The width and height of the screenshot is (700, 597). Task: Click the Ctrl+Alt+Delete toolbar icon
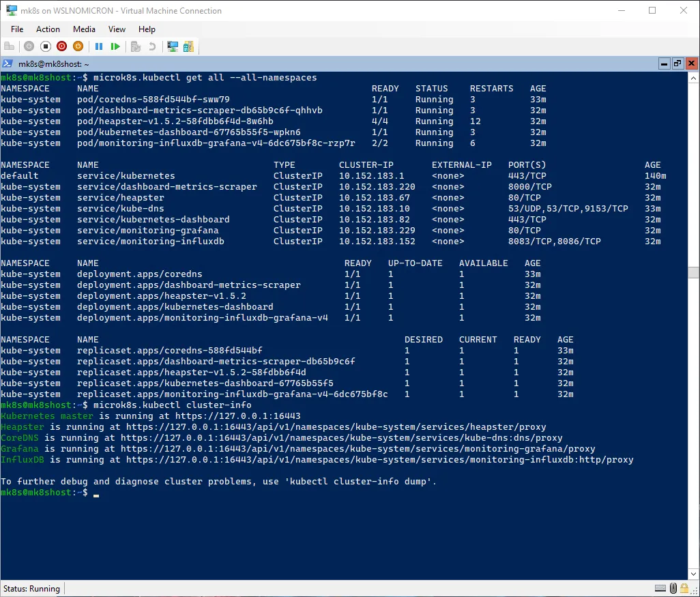click(10, 46)
